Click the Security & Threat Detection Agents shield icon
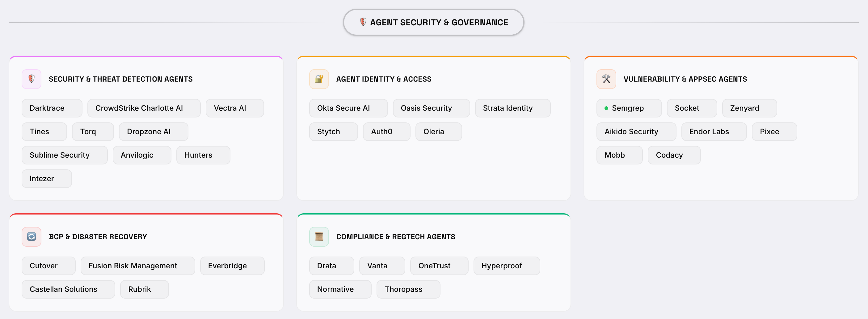Image resolution: width=868 pixels, height=319 pixels. 32,79
